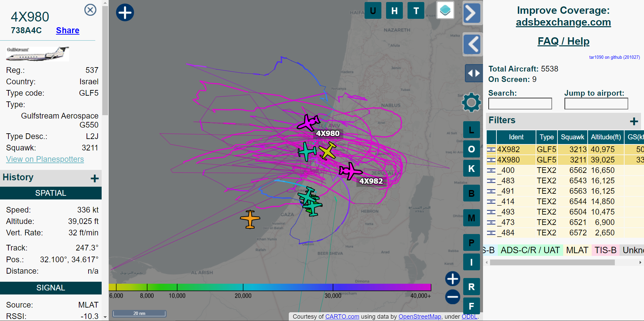Toggle the M map option button
The width and height of the screenshot is (644, 321).
471,218
